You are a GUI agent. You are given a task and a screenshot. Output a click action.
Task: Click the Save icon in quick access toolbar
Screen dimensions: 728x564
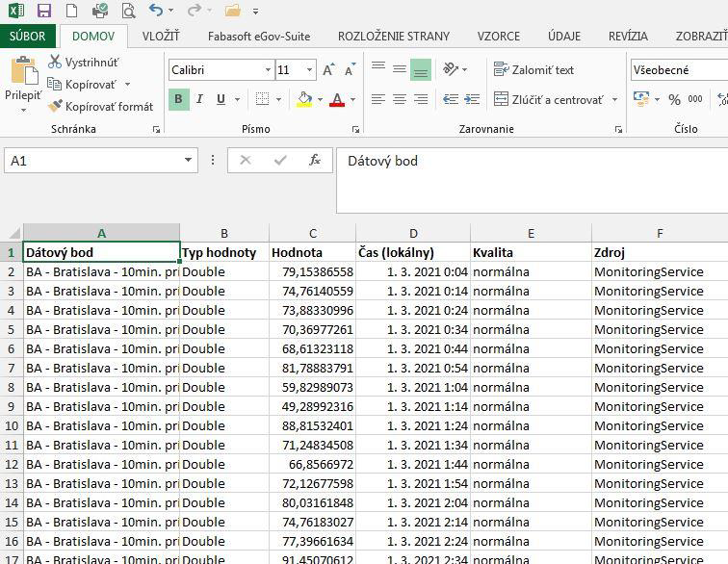(43, 11)
